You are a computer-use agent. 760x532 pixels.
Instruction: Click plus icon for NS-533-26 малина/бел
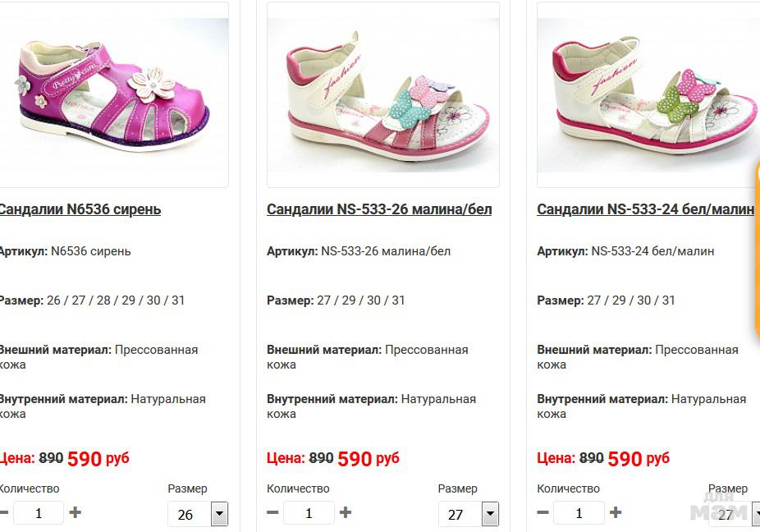click(x=346, y=512)
